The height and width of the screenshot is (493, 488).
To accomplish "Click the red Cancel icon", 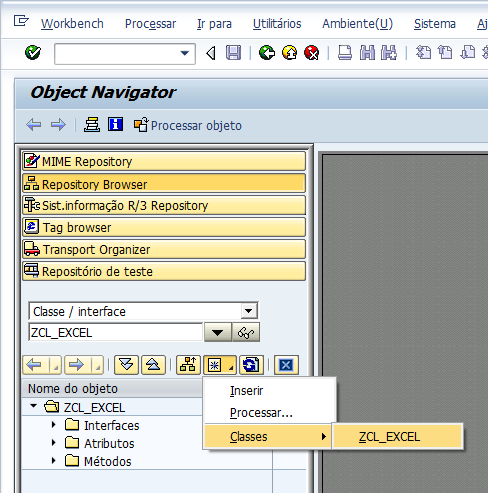I will pyautogui.click(x=312, y=53).
